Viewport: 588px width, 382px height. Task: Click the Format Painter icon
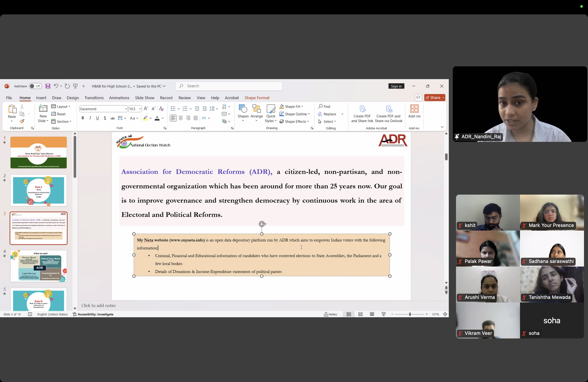pyautogui.click(x=22, y=121)
